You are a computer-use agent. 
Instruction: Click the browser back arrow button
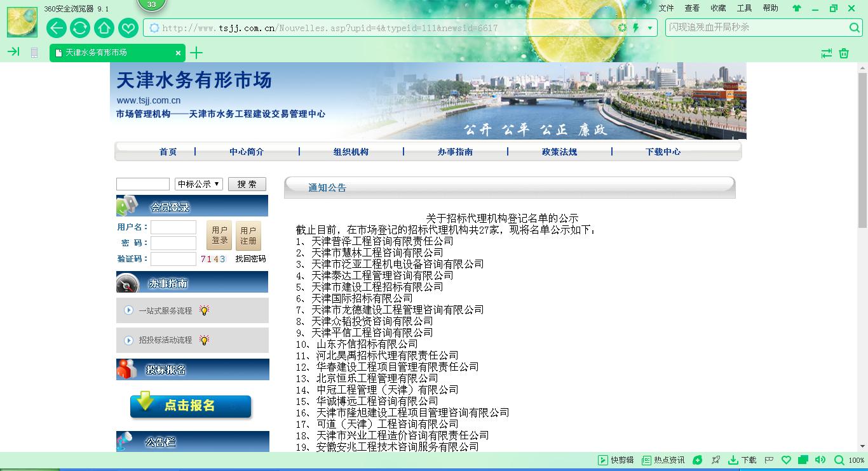click(57, 28)
